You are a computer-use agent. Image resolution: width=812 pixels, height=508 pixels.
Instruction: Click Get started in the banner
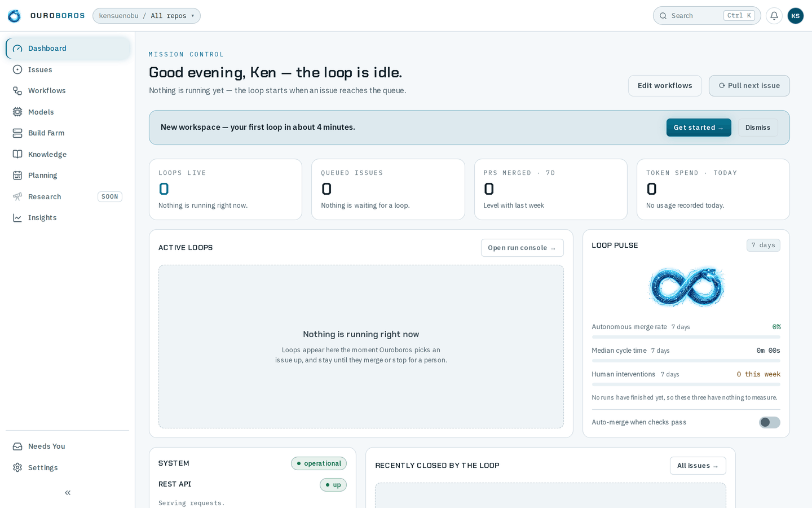coord(699,128)
